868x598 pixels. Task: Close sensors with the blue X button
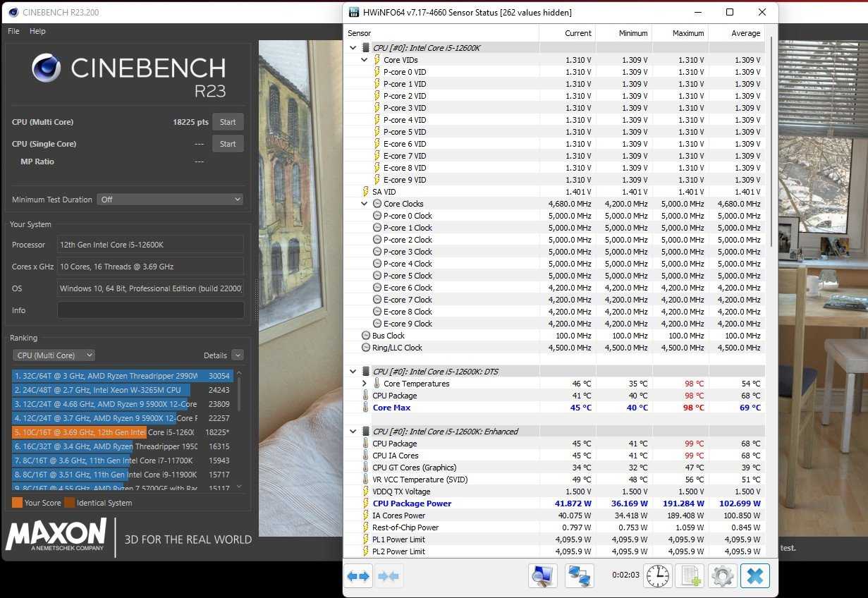point(755,576)
